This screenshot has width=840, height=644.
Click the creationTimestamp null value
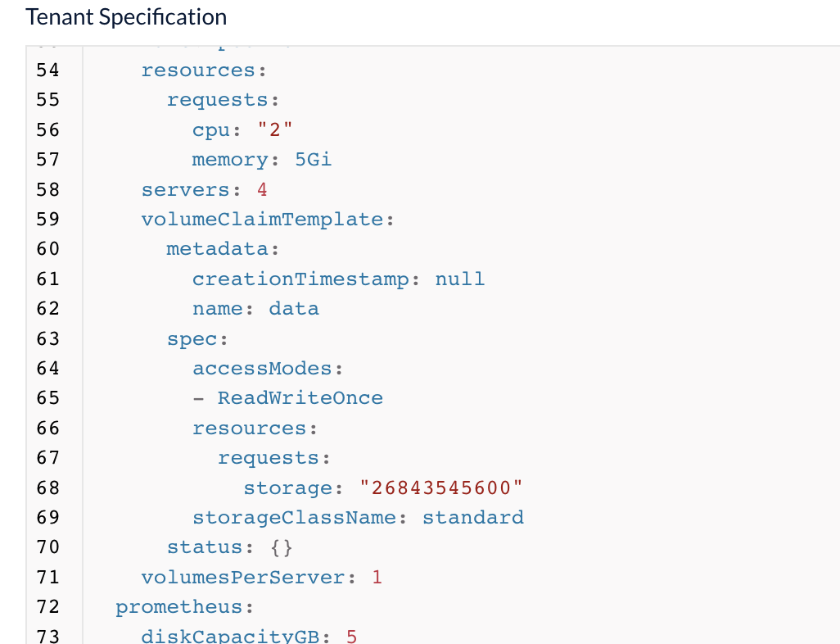pyautogui.click(x=459, y=279)
